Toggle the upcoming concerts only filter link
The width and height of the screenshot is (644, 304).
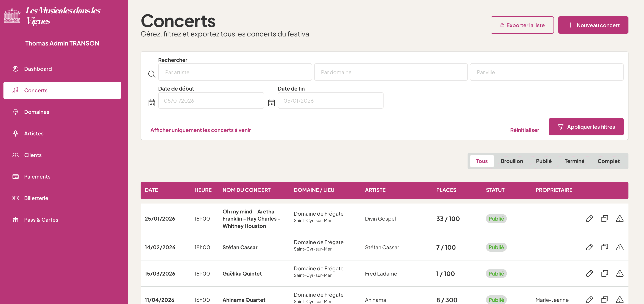click(x=200, y=130)
